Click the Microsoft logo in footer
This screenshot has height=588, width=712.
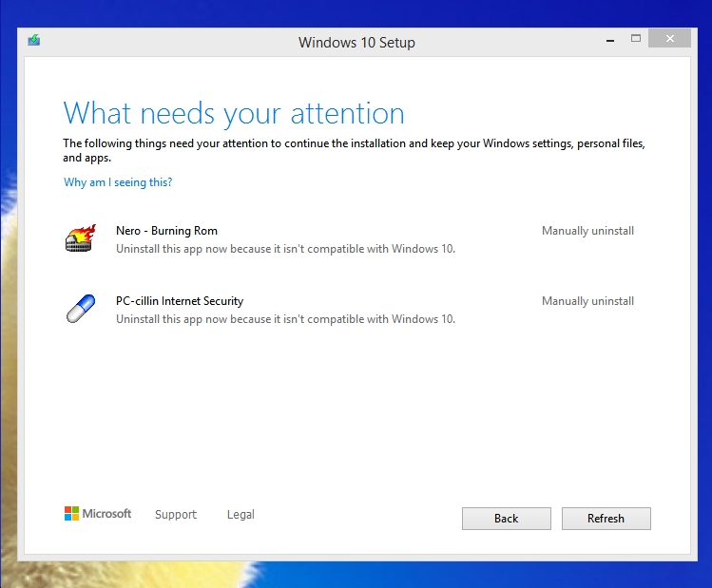(98, 514)
